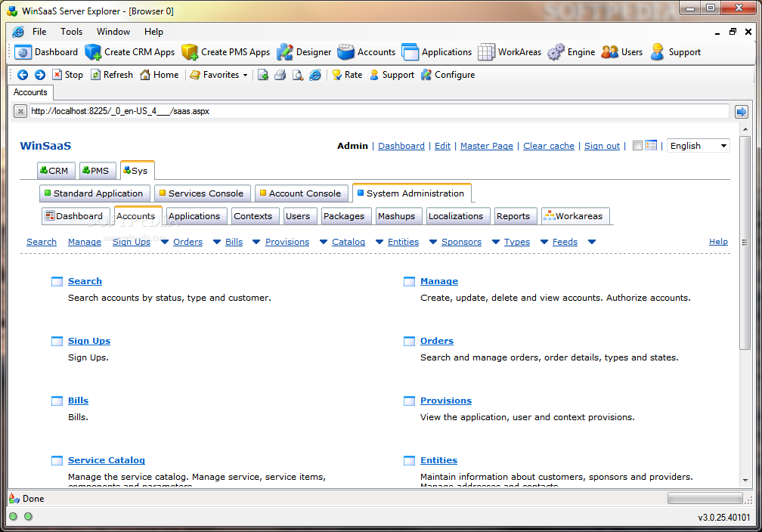Screen dimensions: 762x532
Task: Open Configure in the browser toolbar
Action: point(448,75)
